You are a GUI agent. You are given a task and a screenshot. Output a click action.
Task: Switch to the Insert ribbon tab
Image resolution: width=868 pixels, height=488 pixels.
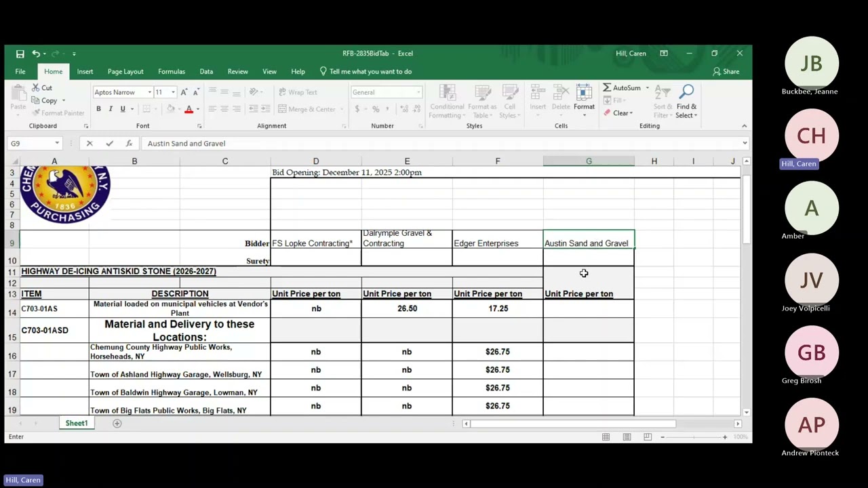85,71
